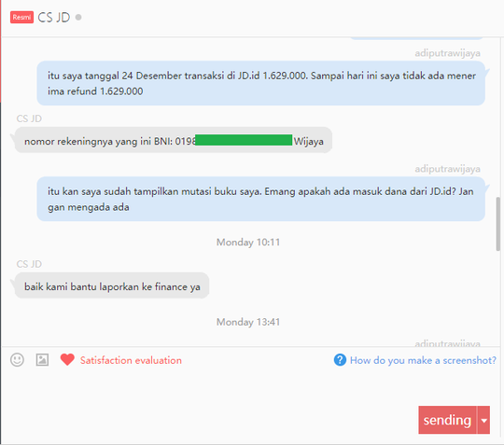Click CS JD label above the BNI message
Image resolution: width=504 pixels, height=445 pixels.
click(x=29, y=118)
